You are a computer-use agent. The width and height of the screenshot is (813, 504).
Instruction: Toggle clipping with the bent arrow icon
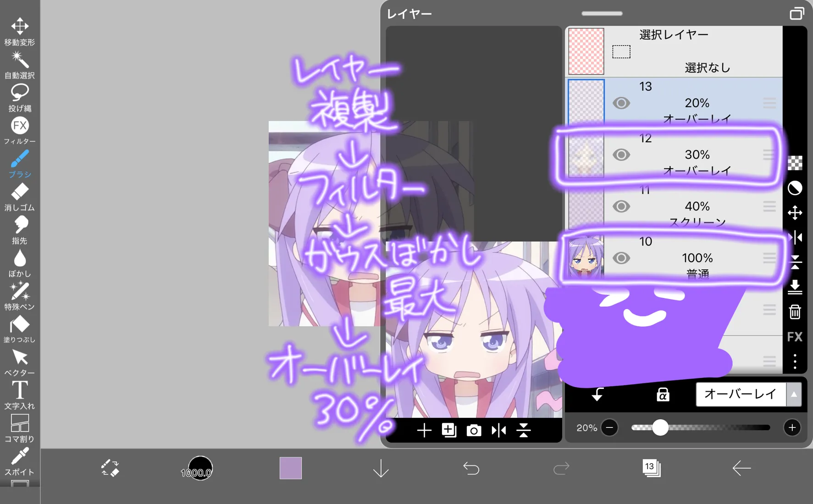tap(597, 394)
